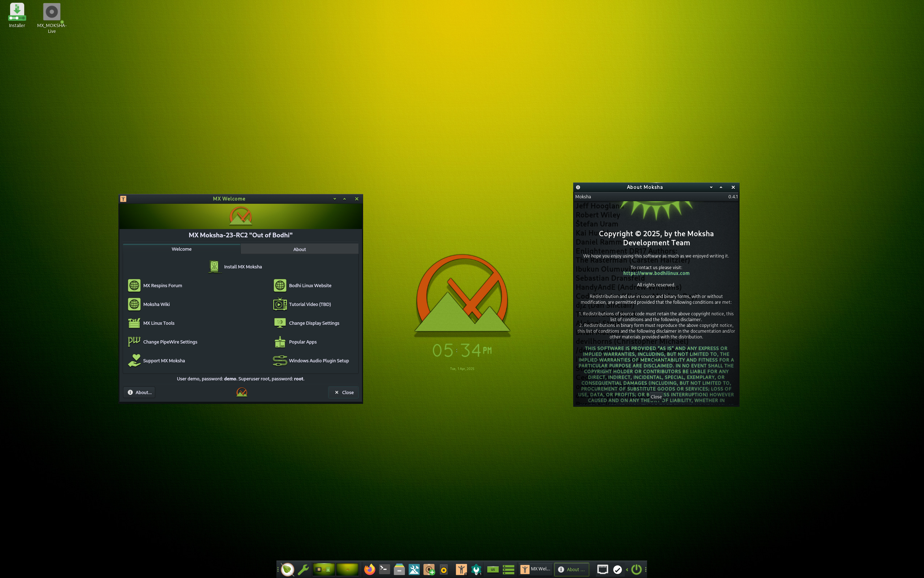
Task: Click the 'us' keyboard layout indicator
Action: coord(493,569)
